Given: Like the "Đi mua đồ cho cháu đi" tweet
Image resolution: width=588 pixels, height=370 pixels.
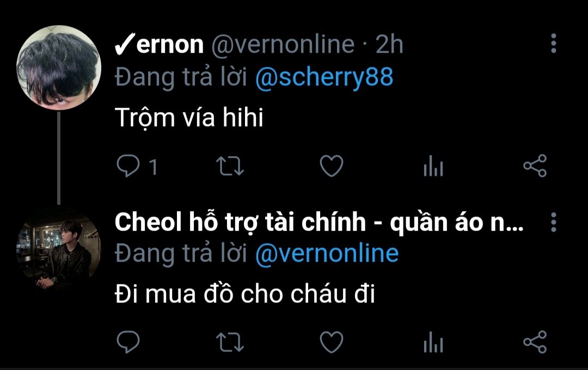Looking at the screenshot, I should coord(332,342).
